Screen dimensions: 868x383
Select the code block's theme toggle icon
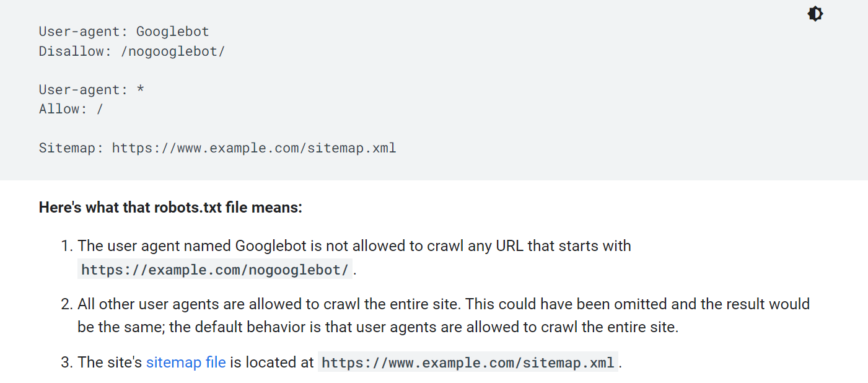click(815, 13)
